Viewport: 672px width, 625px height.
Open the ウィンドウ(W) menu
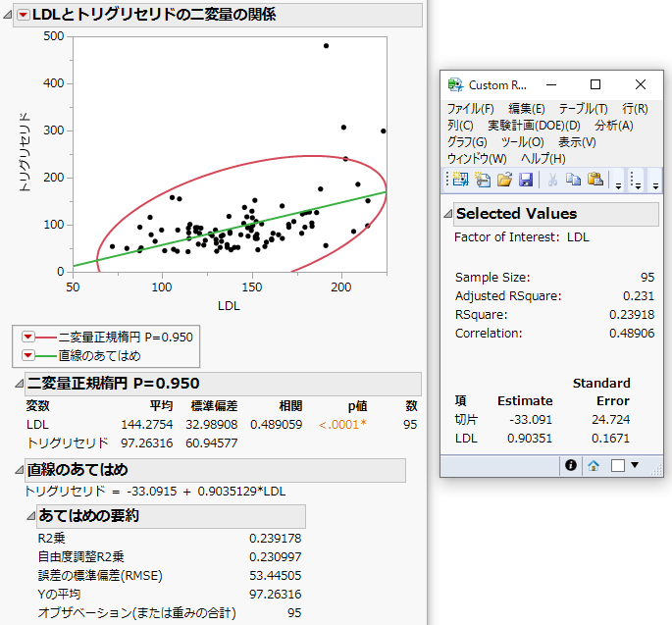tap(477, 159)
